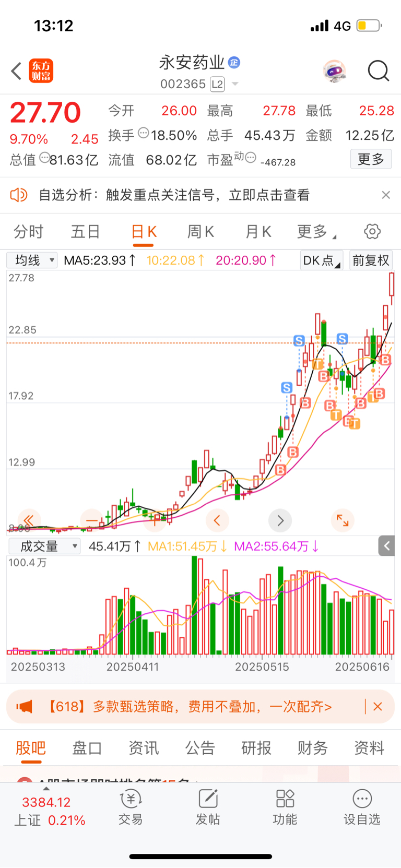Tap the search magnifier icon
The height and width of the screenshot is (868, 401).
click(x=378, y=71)
